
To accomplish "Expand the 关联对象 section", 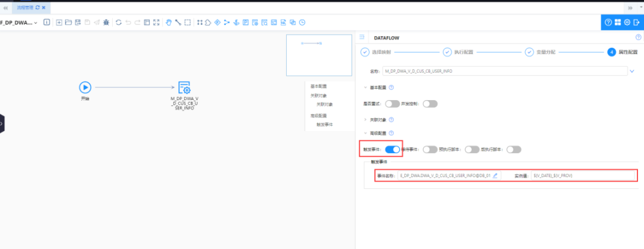I will [366, 120].
